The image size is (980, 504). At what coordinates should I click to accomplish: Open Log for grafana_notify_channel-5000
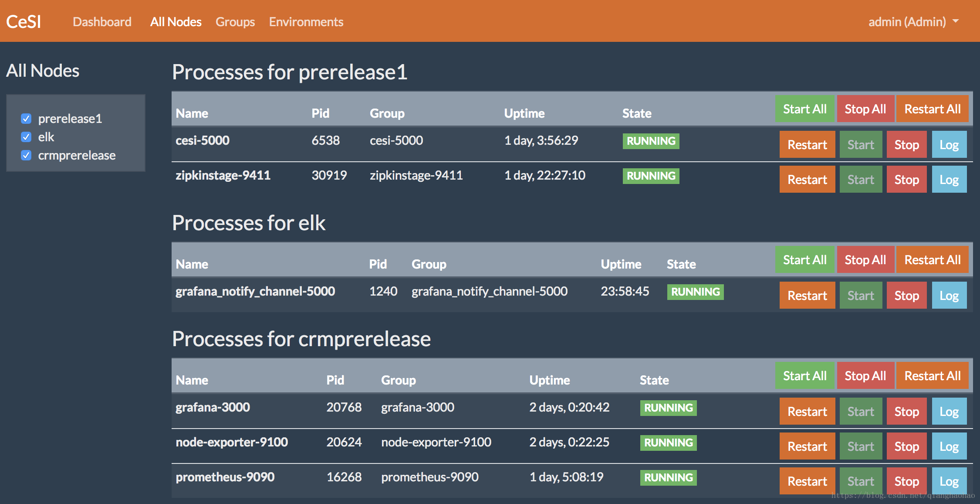click(x=949, y=295)
